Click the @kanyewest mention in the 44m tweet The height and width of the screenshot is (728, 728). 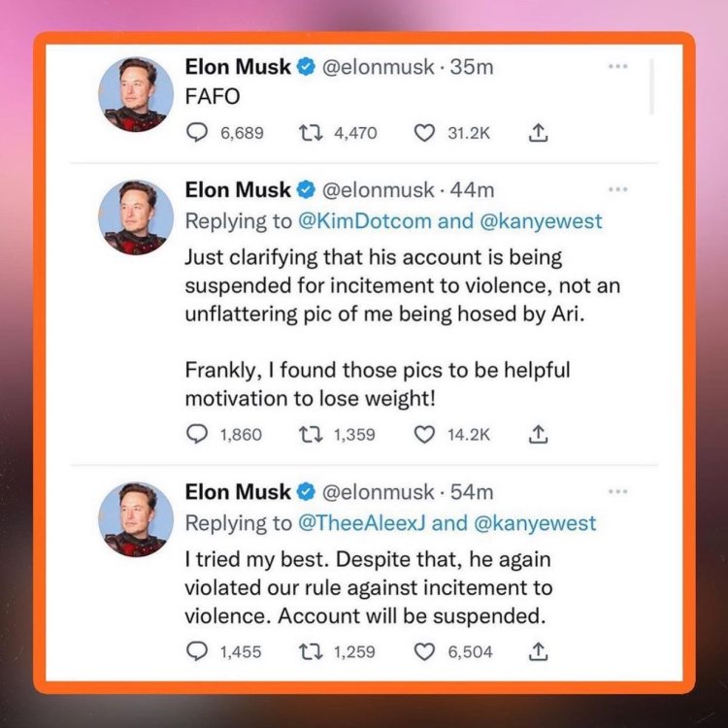point(541,221)
